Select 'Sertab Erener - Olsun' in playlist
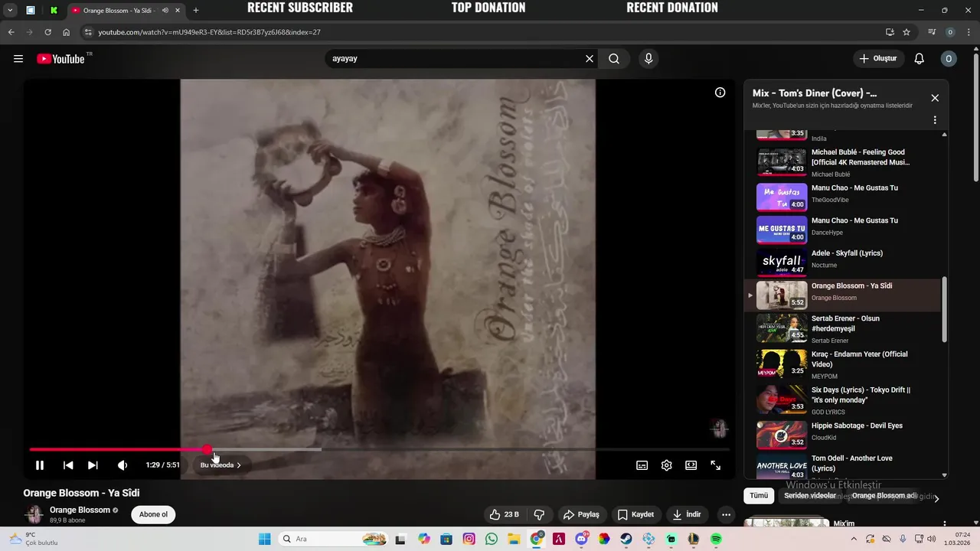The image size is (980, 551). tap(842, 328)
